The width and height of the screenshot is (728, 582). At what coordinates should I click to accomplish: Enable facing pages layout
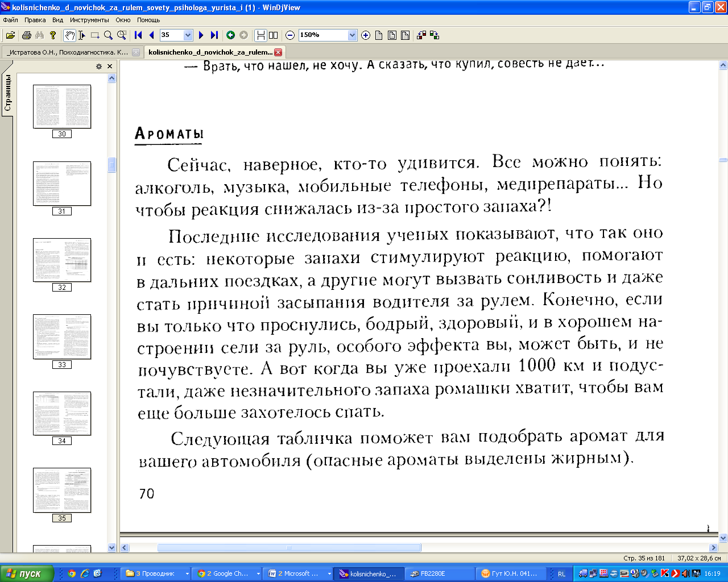click(x=274, y=35)
